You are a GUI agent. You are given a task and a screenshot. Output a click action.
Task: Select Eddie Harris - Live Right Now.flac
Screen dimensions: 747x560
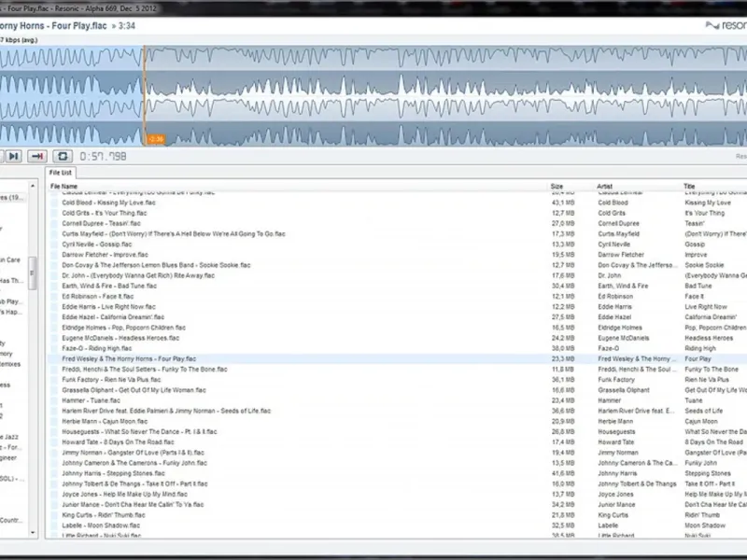coord(108,307)
